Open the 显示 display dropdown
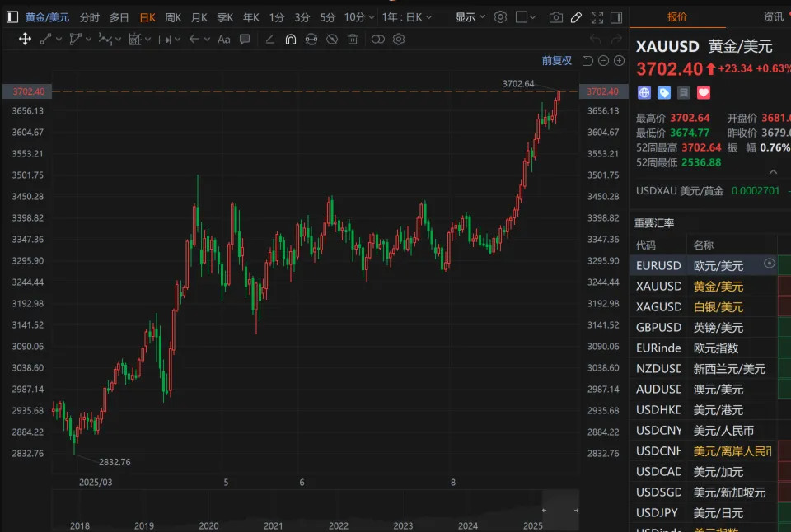 470,17
